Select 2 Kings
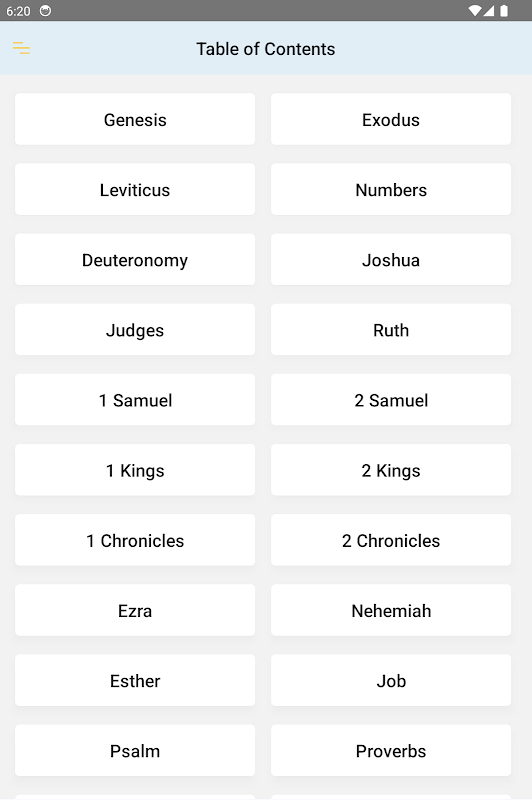532x800 pixels. (x=391, y=470)
